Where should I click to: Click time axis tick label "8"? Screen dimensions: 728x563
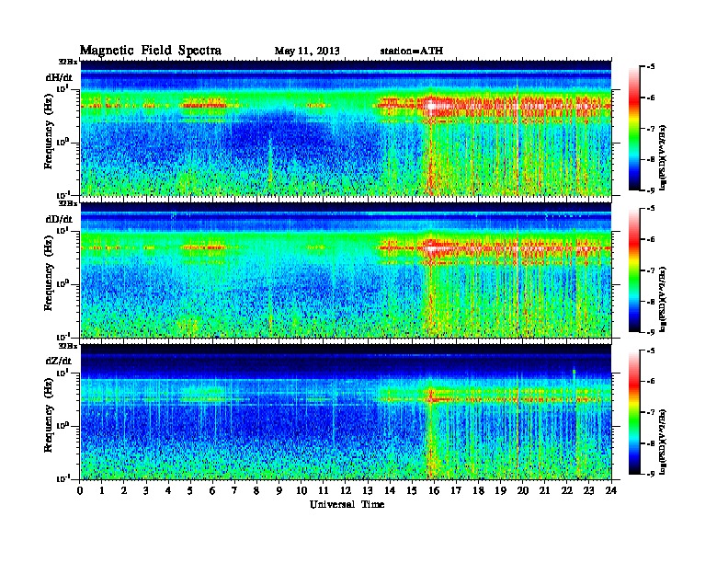[x=256, y=490]
